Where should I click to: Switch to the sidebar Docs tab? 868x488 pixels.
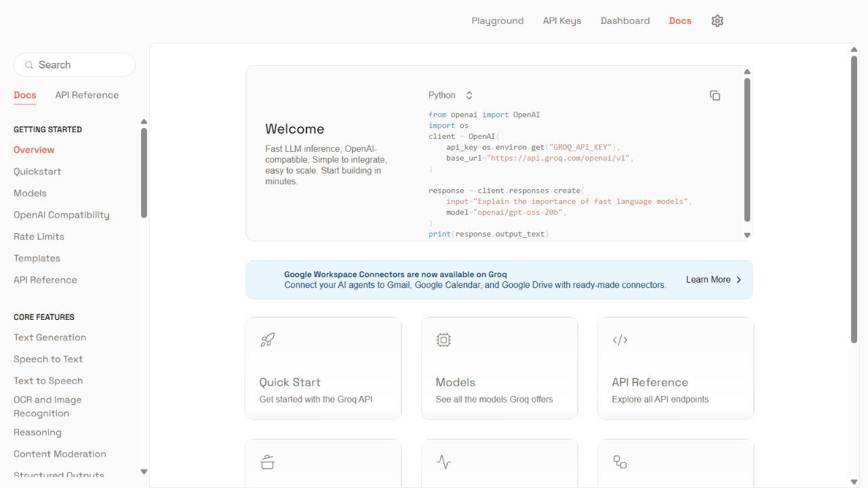coord(25,96)
